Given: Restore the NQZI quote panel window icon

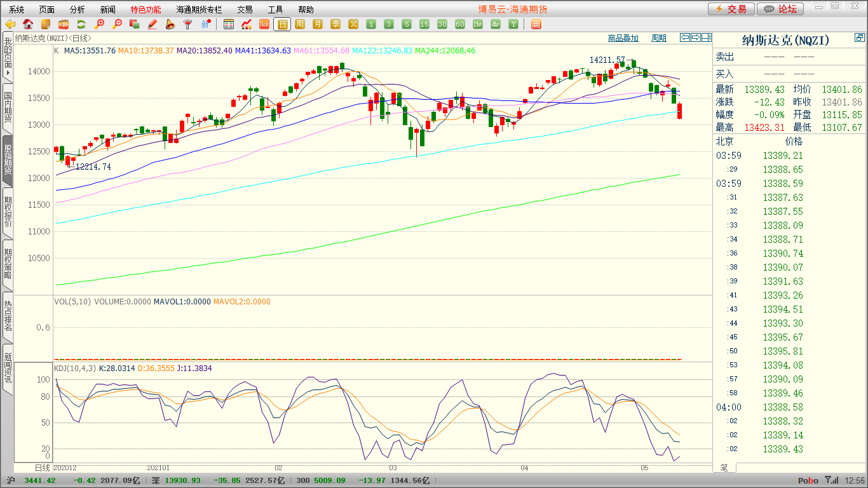Looking at the screenshot, I should (859, 39).
